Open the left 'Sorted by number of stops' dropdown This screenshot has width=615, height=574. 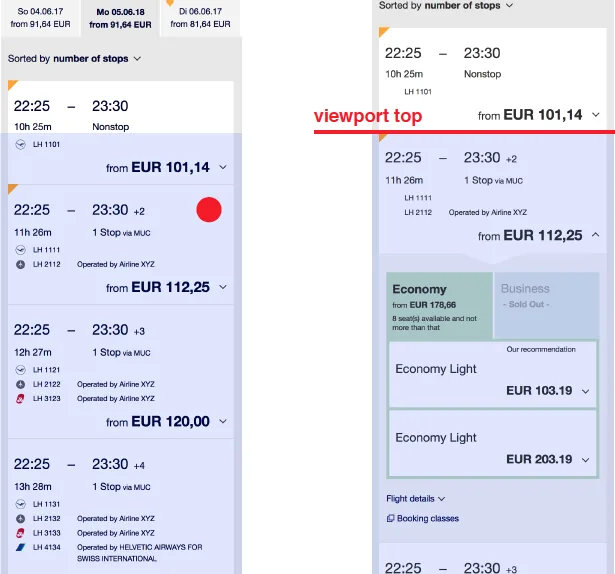pos(137,59)
